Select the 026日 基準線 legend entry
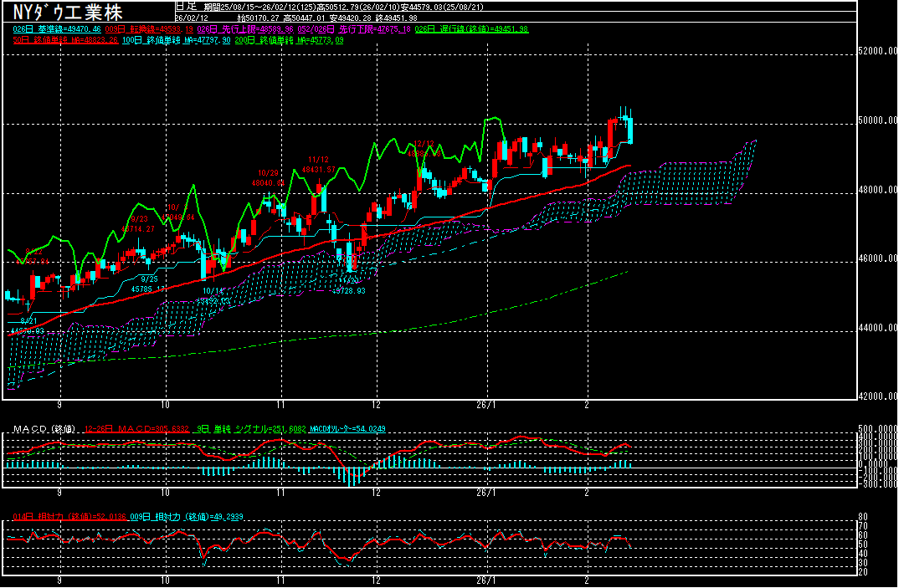The width and height of the screenshot is (904, 588). click(x=56, y=28)
